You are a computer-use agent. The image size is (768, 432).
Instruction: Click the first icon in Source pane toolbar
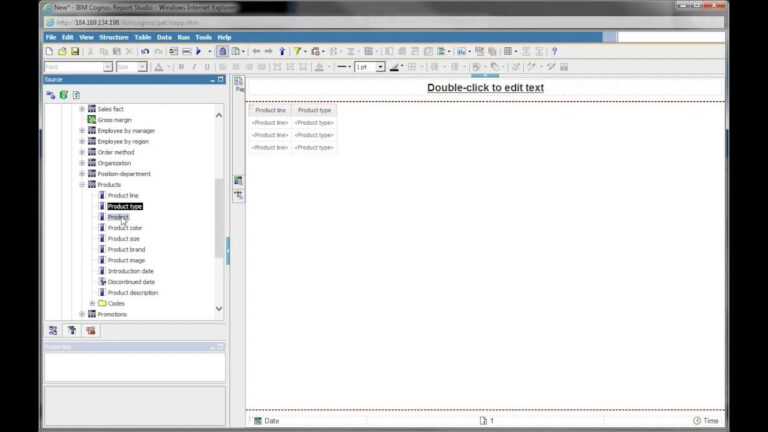(x=50, y=95)
